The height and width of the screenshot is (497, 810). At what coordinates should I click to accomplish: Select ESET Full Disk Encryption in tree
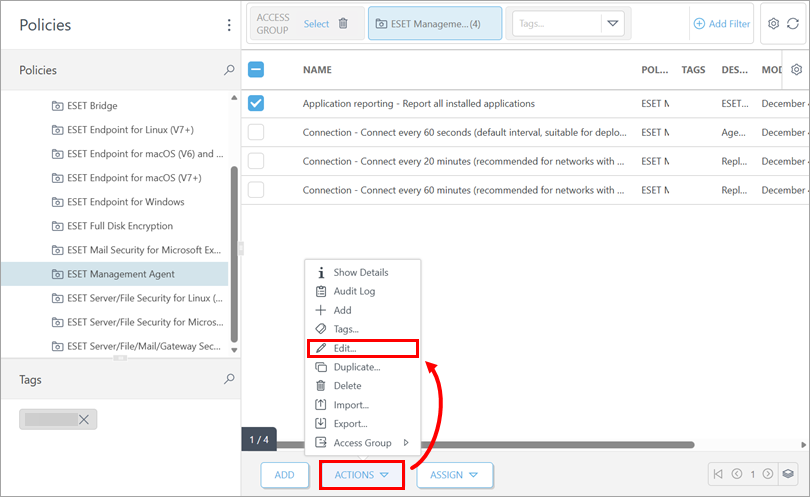click(119, 226)
